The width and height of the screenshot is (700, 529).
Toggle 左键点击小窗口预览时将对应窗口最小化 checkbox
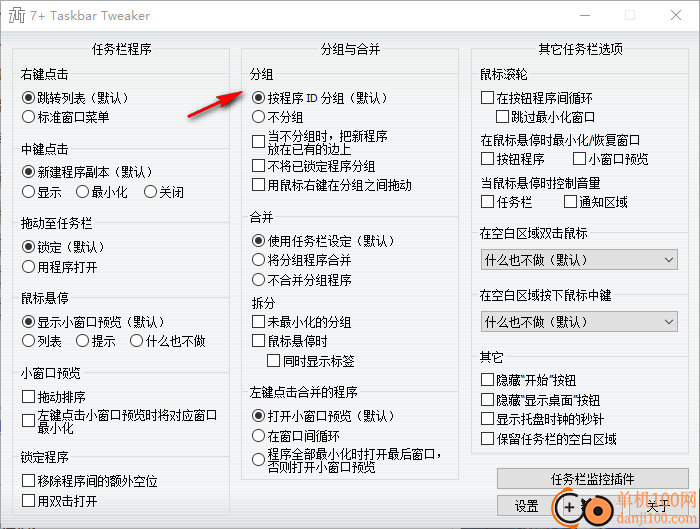point(29,421)
